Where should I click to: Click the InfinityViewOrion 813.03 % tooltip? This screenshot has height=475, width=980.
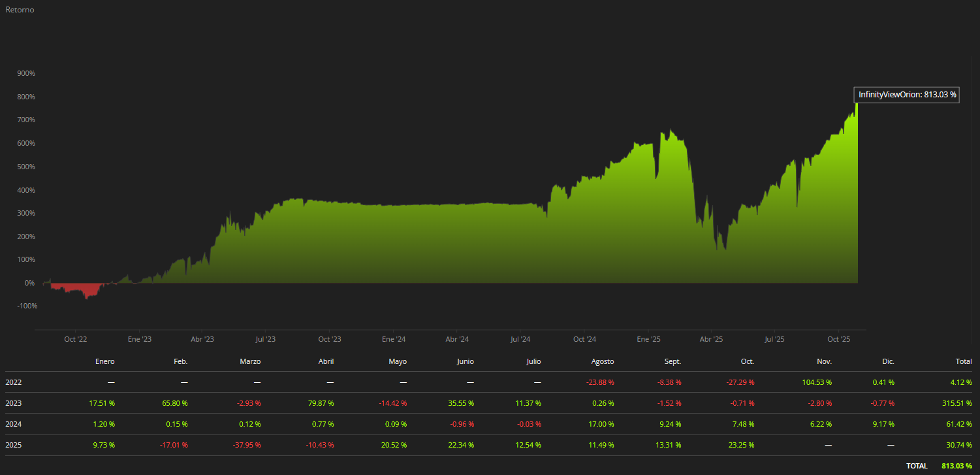coord(907,95)
